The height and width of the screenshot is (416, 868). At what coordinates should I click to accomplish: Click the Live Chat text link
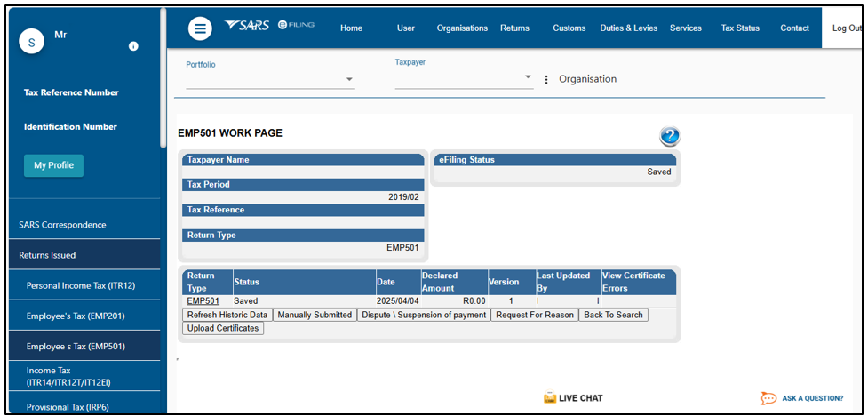pyautogui.click(x=581, y=397)
